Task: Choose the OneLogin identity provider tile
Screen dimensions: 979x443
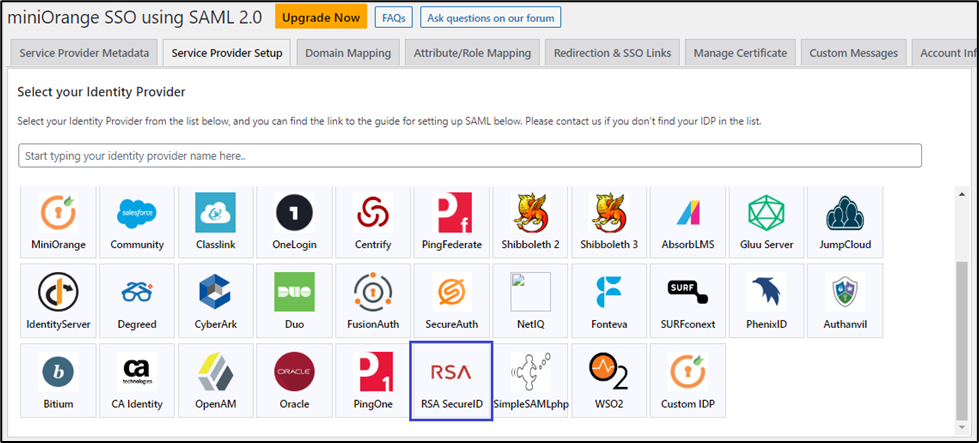Action: click(x=294, y=221)
